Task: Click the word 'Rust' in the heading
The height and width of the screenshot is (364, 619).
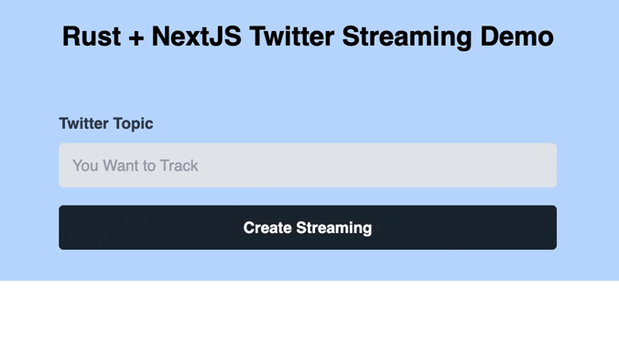Action: 92,37
